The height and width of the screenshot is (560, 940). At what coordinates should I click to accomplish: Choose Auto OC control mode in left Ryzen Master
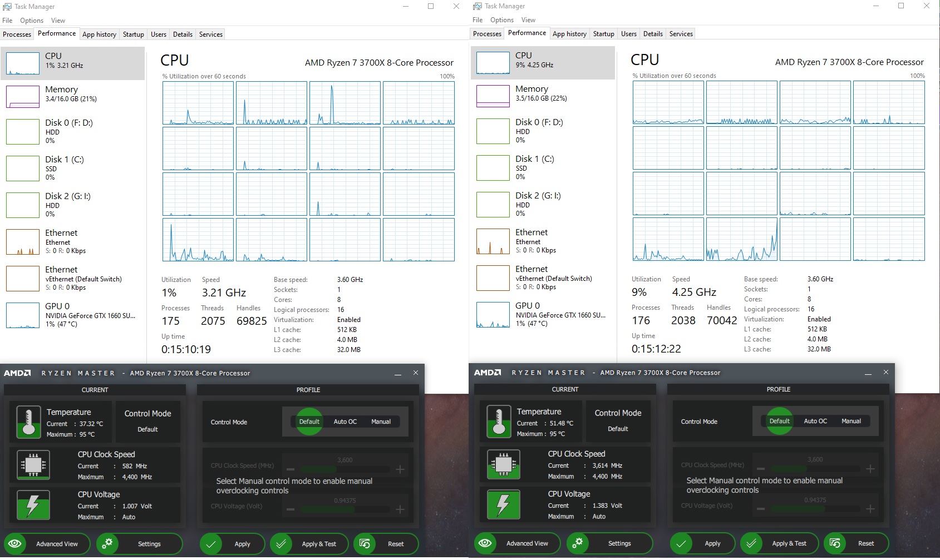[x=345, y=422]
